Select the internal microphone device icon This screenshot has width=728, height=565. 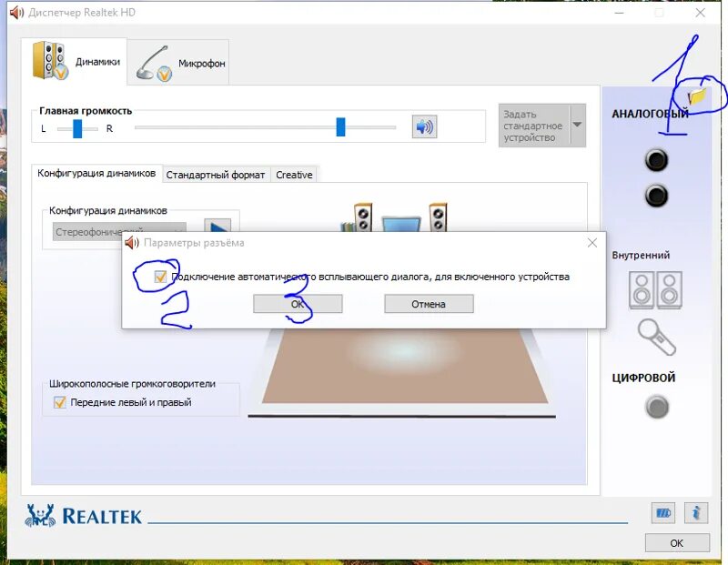point(656,337)
